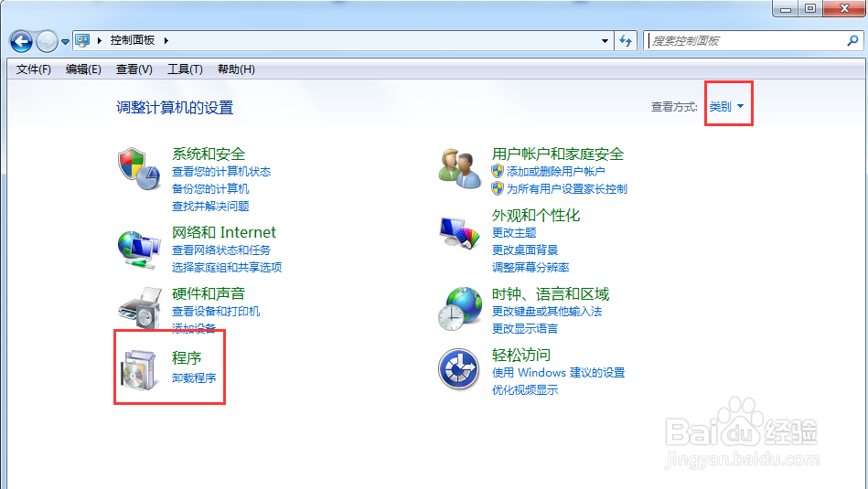Open the 编辑(E) menu
The width and height of the screenshot is (868, 489).
pyautogui.click(x=83, y=69)
